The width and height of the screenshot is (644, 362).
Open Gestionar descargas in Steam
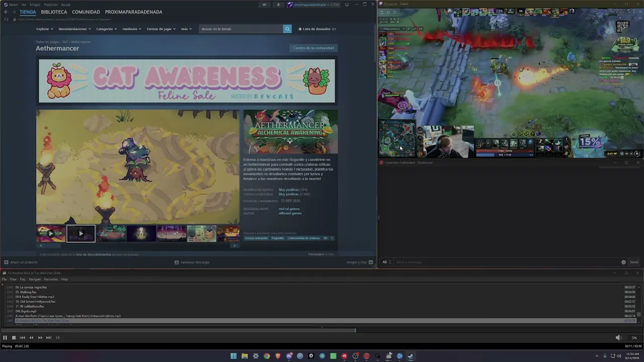(x=192, y=262)
